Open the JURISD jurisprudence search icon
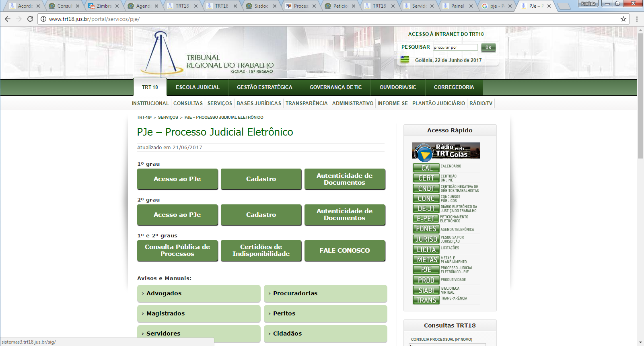The image size is (644, 346). (x=426, y=239)
